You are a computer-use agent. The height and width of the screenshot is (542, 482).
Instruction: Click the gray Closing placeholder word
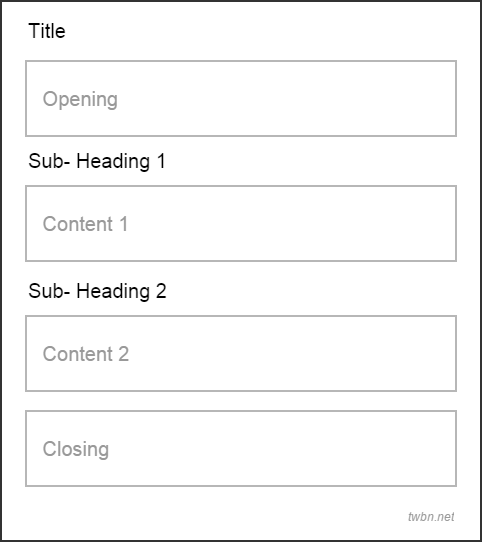click(x=76, y=450)
